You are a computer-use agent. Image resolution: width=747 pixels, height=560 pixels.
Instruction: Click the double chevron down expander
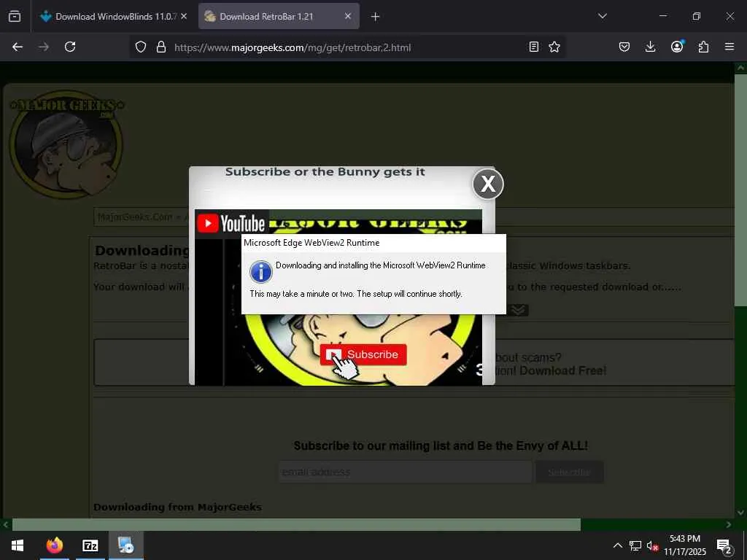click(x=519, y=311)
